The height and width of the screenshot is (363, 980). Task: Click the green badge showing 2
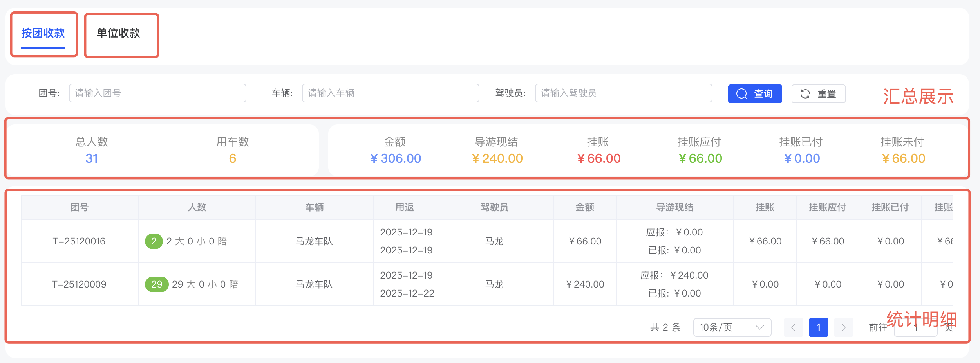click(154, 241)
